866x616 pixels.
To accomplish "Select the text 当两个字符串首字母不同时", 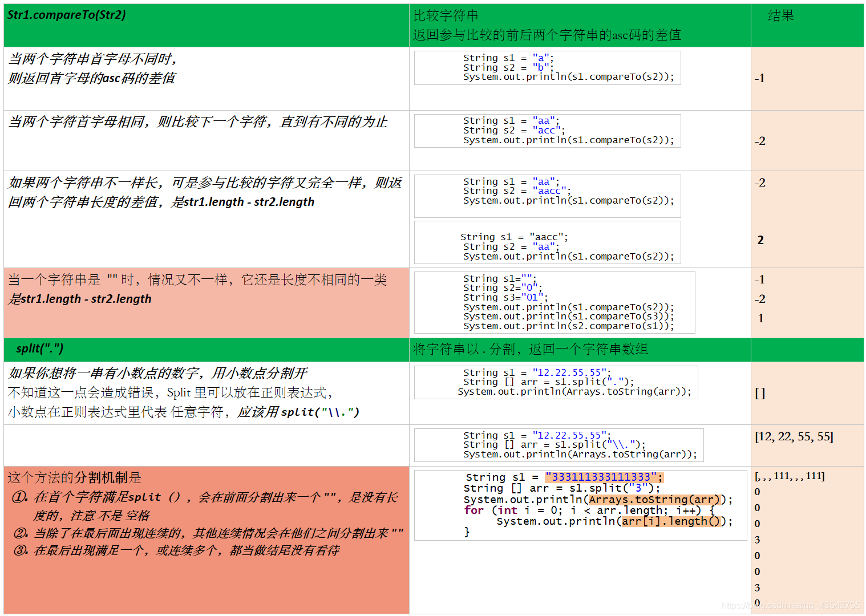I will [x=93, y=59].
